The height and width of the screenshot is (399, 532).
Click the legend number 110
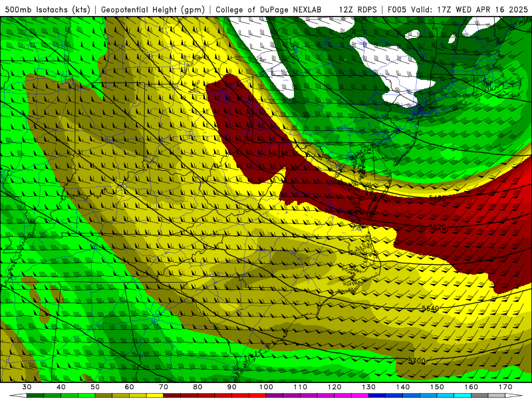point(301,387)
